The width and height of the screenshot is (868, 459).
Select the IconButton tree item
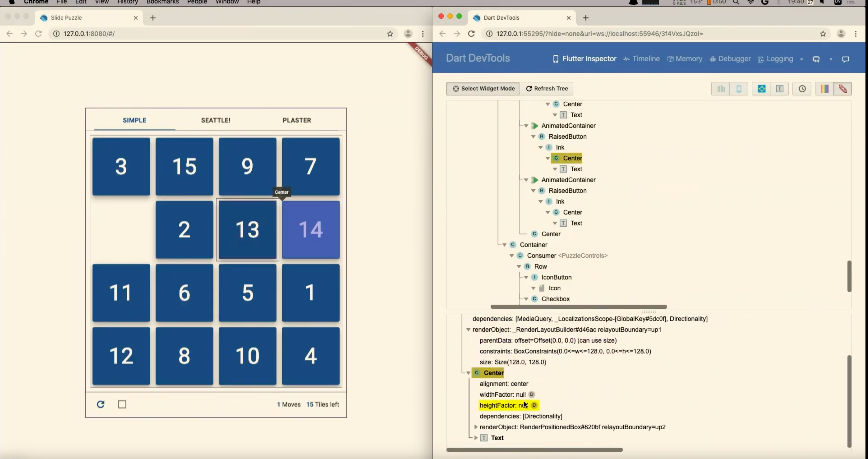(556, 277)
